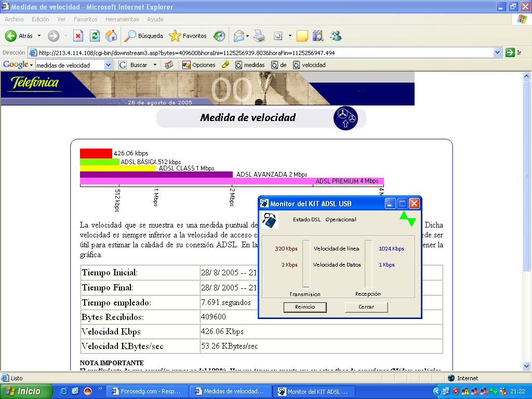Viewport: 532px width, 399px height.
Task: Click the Recepción level bar
Action: [368, 264]
